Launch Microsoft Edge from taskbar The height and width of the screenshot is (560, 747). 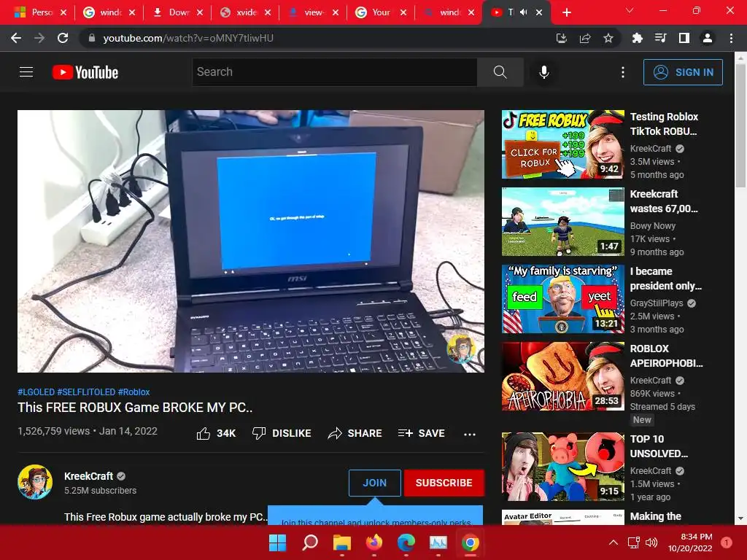pos(406,542)
